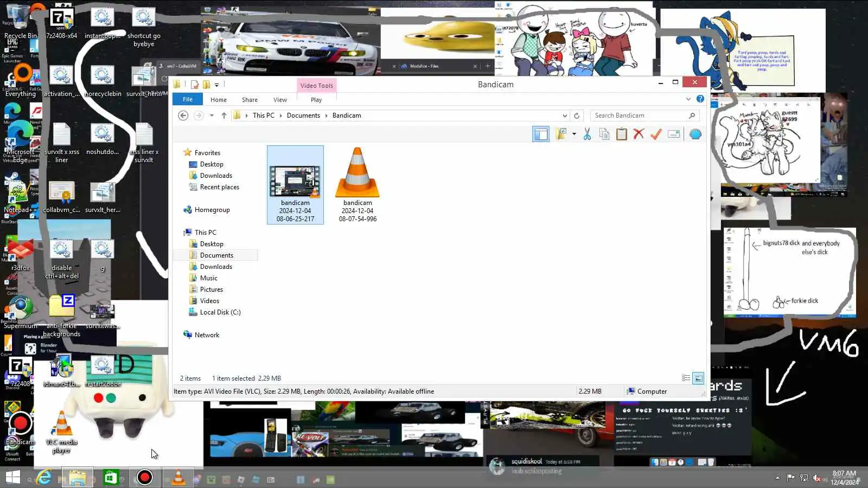Select This PC in navigation pane
868x488 pixels.
205,233
